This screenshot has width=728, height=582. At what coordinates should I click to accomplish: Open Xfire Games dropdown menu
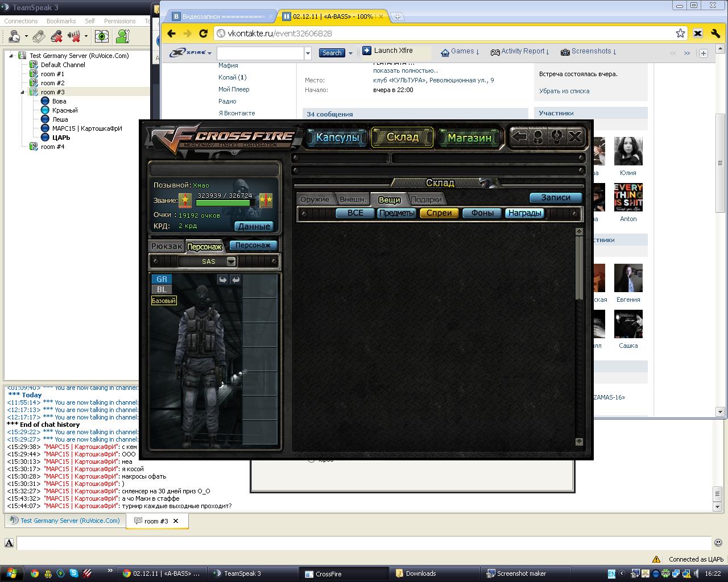pyautogui.click(x=460, y=51)
